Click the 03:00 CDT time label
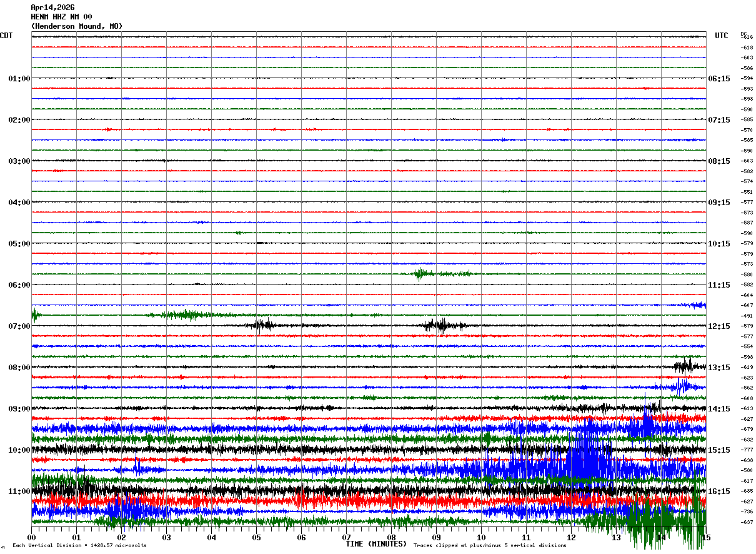 click(x=19, y=161)
